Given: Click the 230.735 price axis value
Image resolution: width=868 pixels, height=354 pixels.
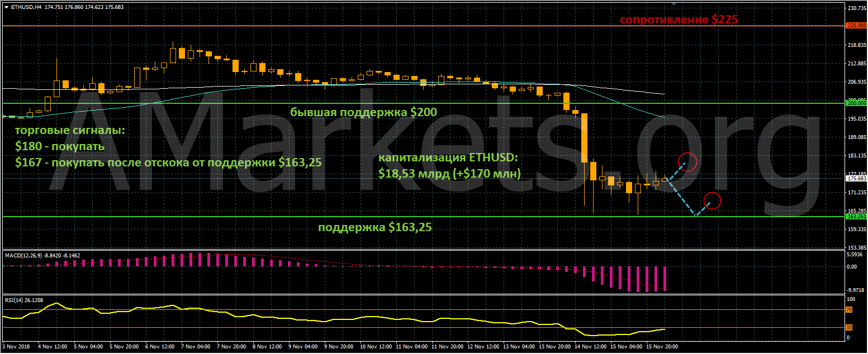Looking at the screenshot, I should (857, 8).
